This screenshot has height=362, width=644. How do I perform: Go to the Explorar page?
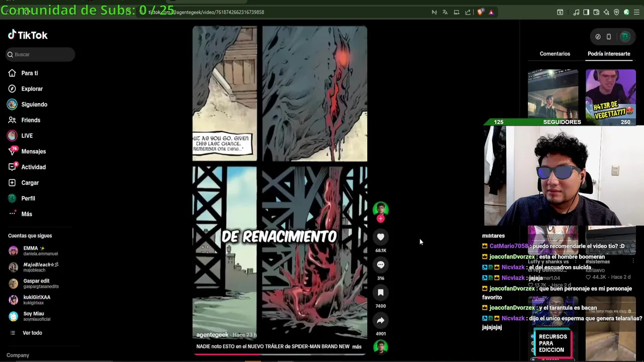pos(32,88)
